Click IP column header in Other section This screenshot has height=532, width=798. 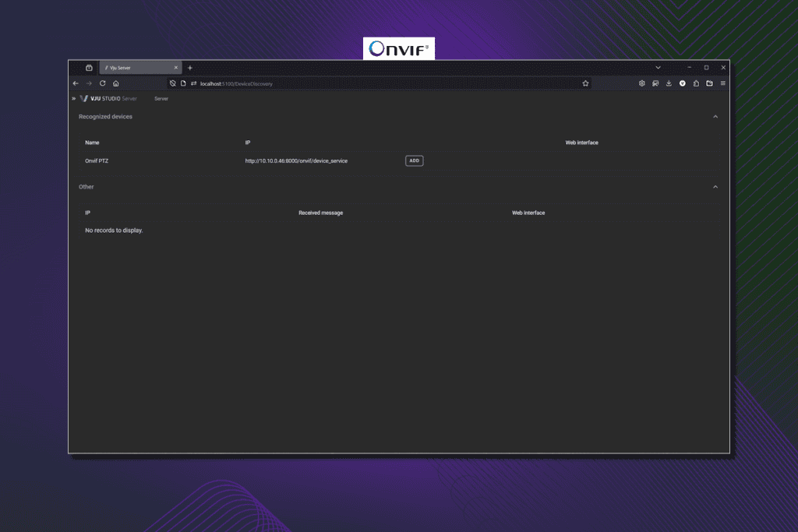point(87,213)
